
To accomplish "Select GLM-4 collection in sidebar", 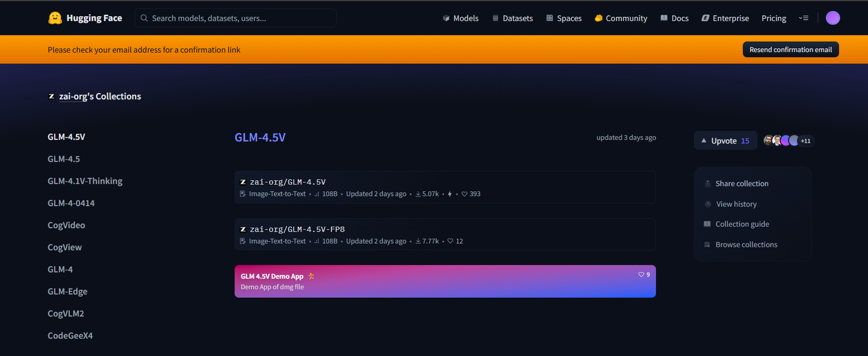I will (60, 269).
